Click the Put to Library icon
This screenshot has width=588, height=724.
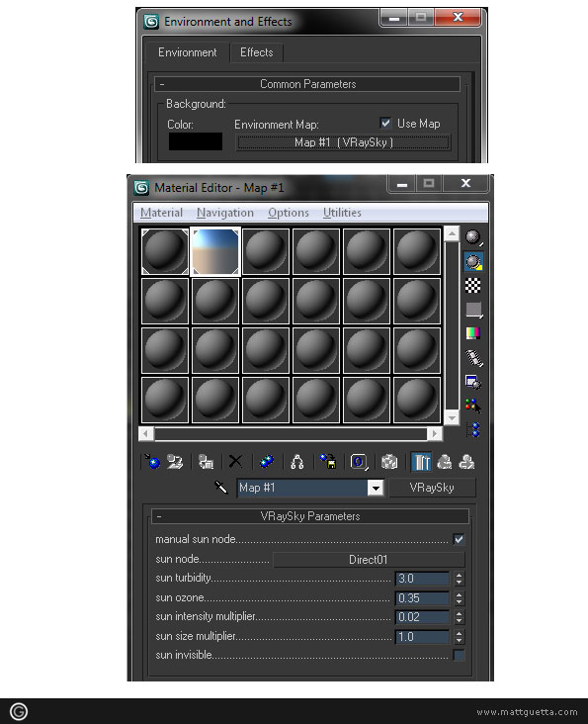[328, 461]
